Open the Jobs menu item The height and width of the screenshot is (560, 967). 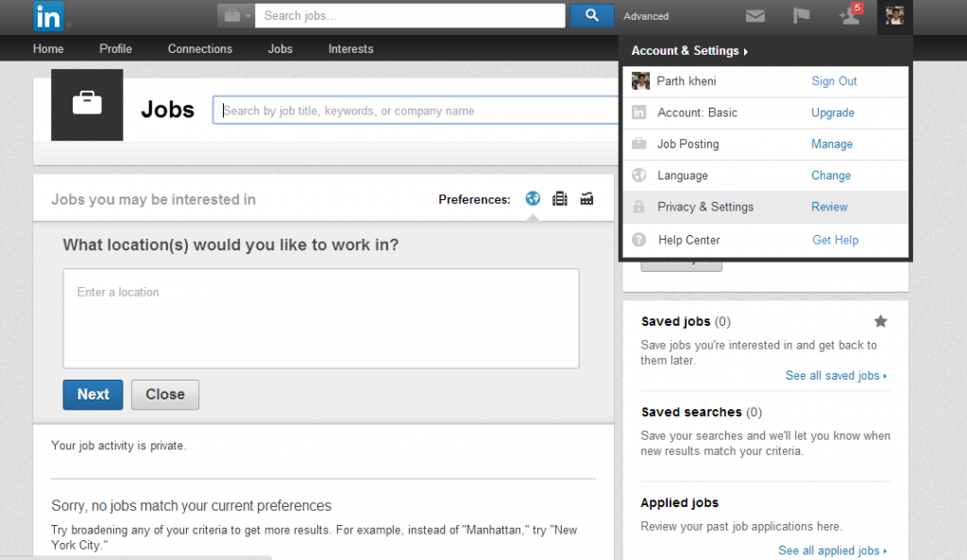280,49
